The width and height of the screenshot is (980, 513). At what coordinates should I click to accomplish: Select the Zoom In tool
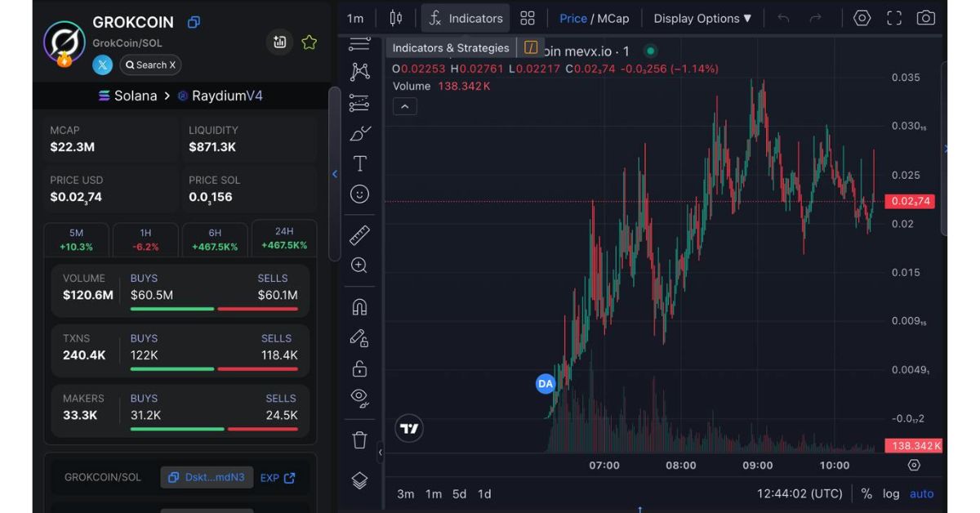pos(359,265)
